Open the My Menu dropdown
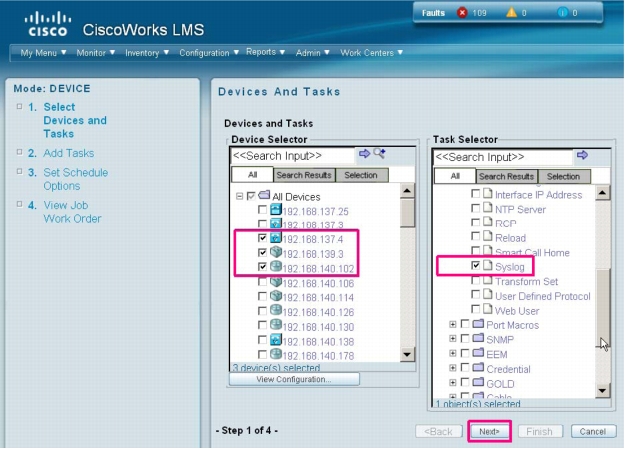Viewport: 625px width, 450px height. (43, 53)
